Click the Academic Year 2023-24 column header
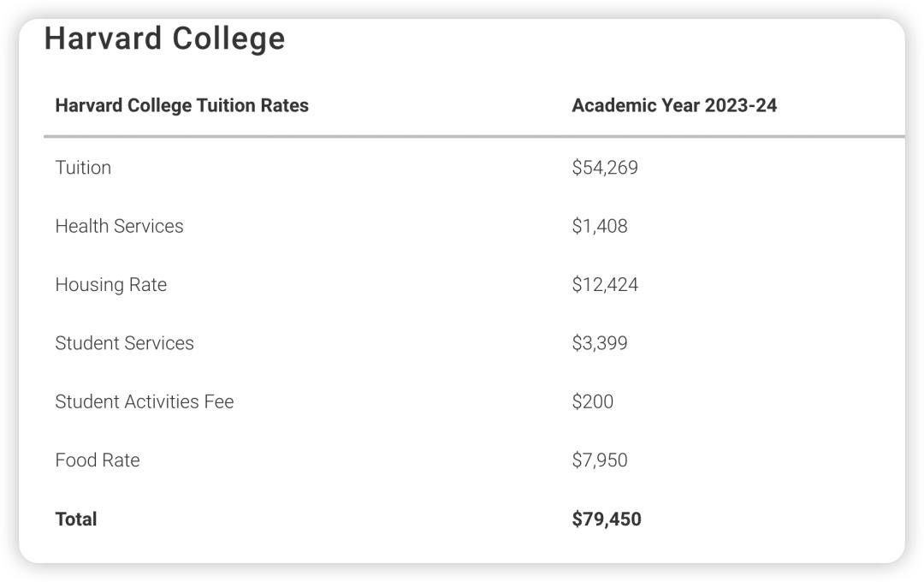Viewport: 924px width, 582px height. click(x=674, y=105)
